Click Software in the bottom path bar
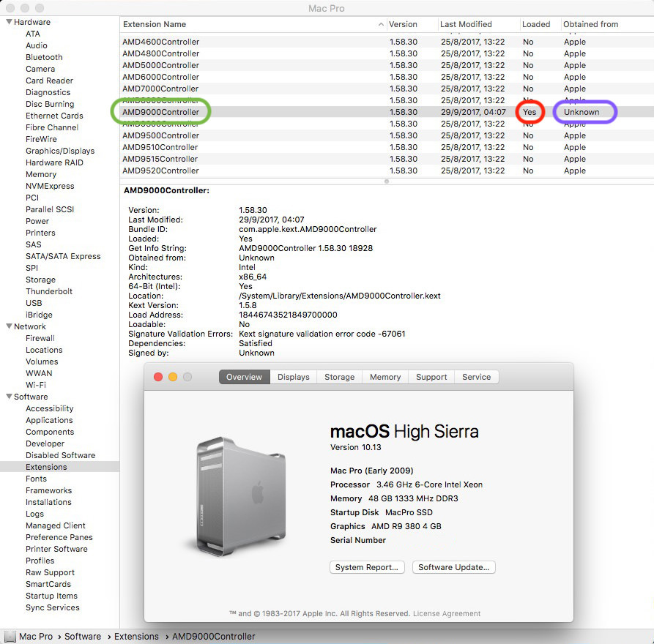Screen dimensions: 654x644 (83, 637)
